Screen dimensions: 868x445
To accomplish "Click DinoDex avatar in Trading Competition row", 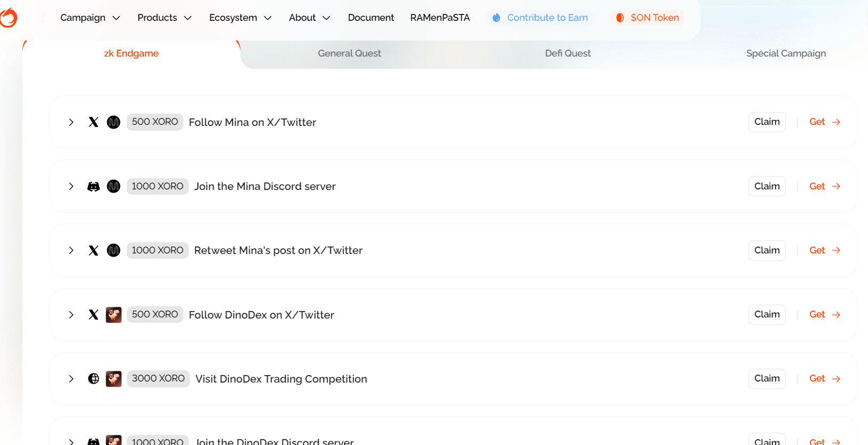I will click(114, 379).
